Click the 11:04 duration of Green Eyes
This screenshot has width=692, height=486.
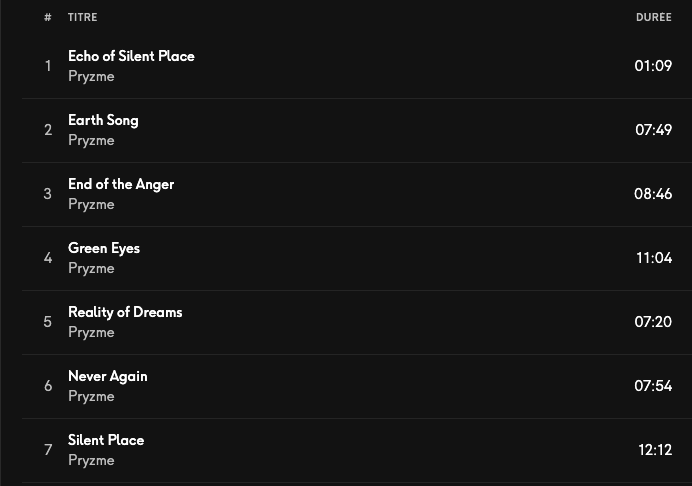point(654,258)
